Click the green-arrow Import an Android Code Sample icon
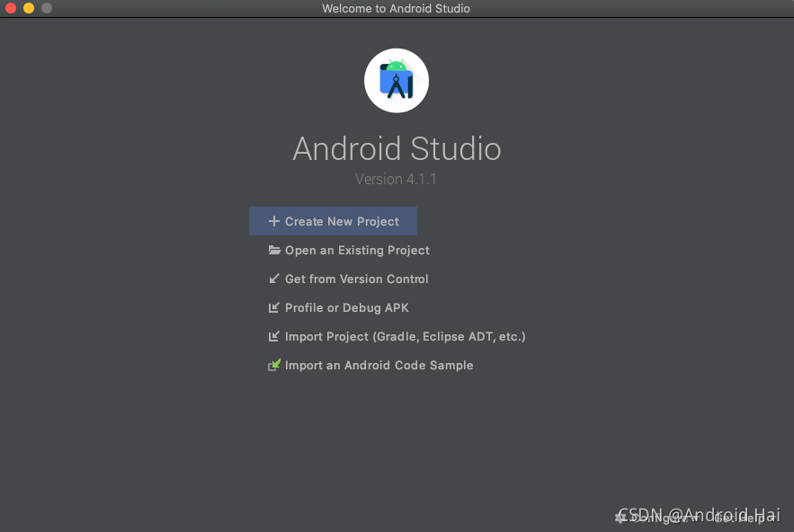The width and height of the screenshot is (794, 532). tap(274, 365)
